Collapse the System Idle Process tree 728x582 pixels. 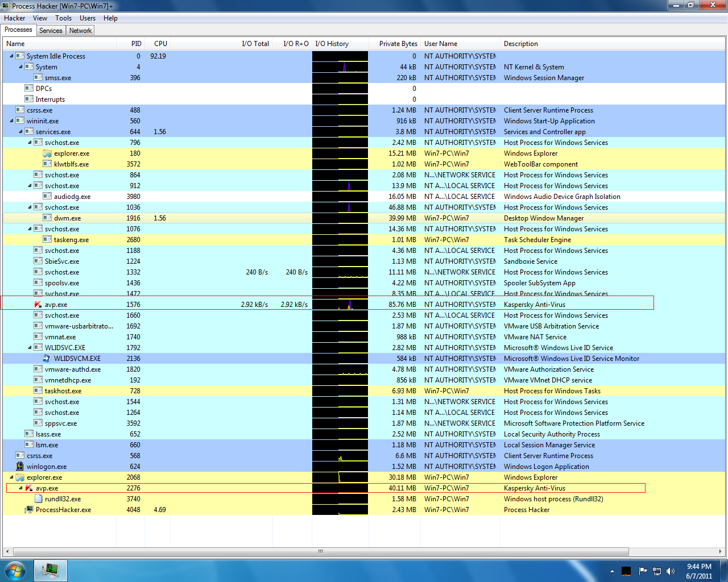click(11, 56)
